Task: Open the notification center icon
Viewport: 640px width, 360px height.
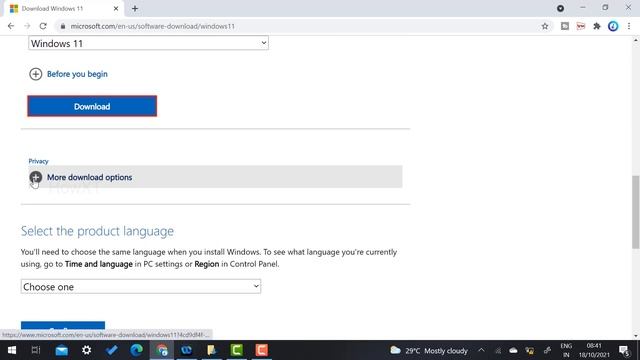Action: (x=624, y=351)
